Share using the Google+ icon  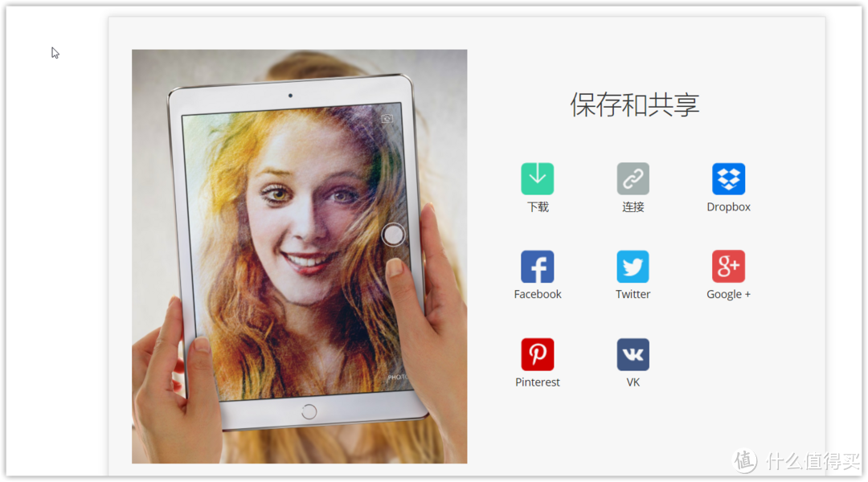click(x=728, y=266)
